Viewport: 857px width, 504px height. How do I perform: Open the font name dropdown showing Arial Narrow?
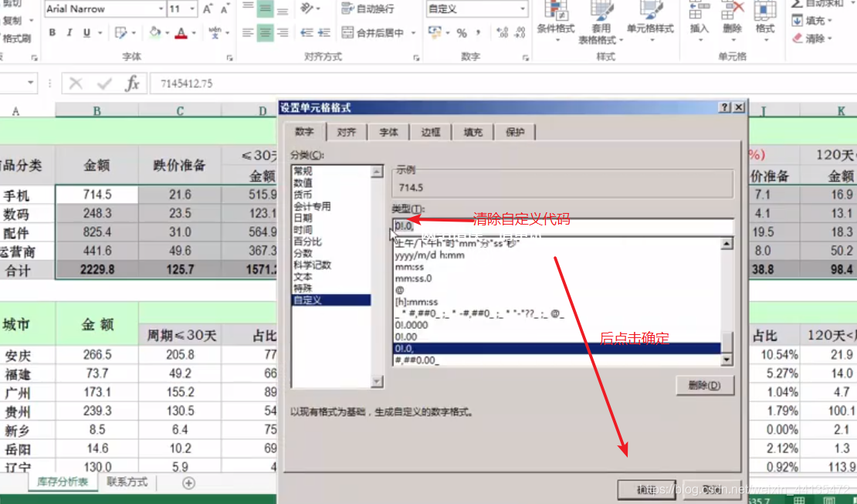coord(161,8)
